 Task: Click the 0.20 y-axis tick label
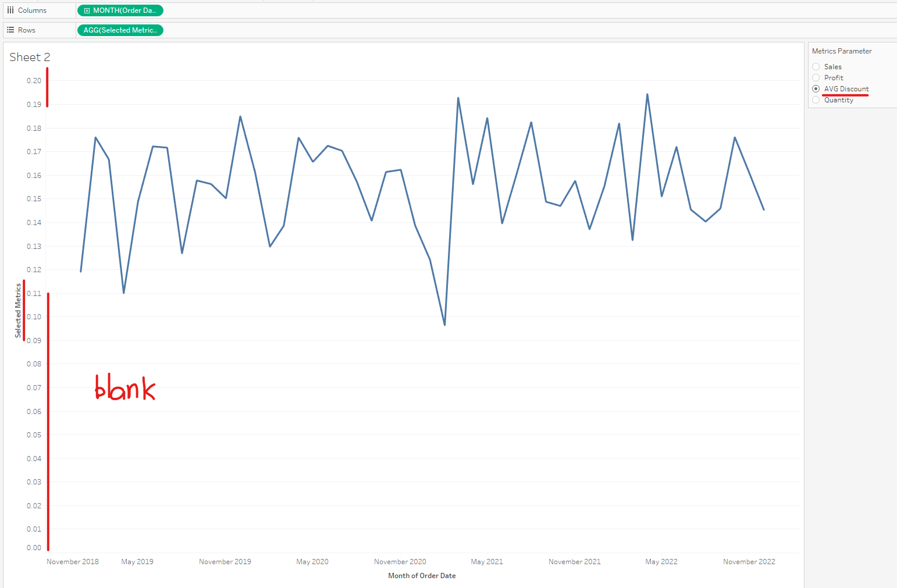(x=34, y=81)
